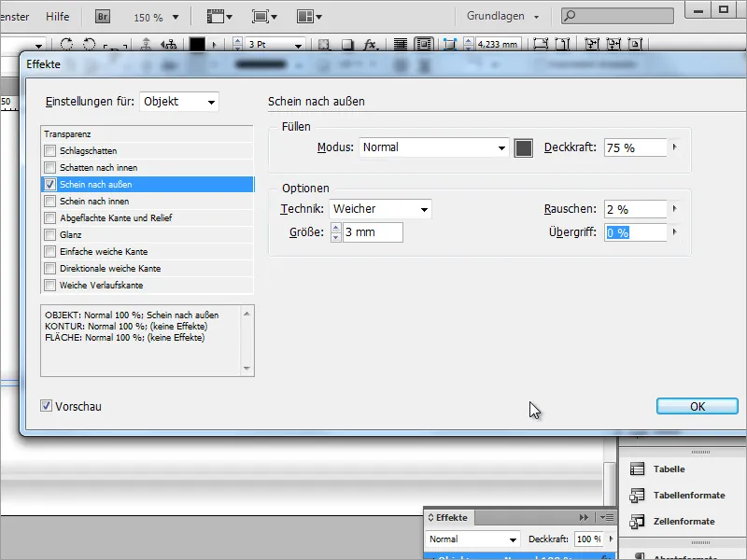Click the Effekte panel tab
This screenshot has height=560, width=747.
(x=448, y=518)
